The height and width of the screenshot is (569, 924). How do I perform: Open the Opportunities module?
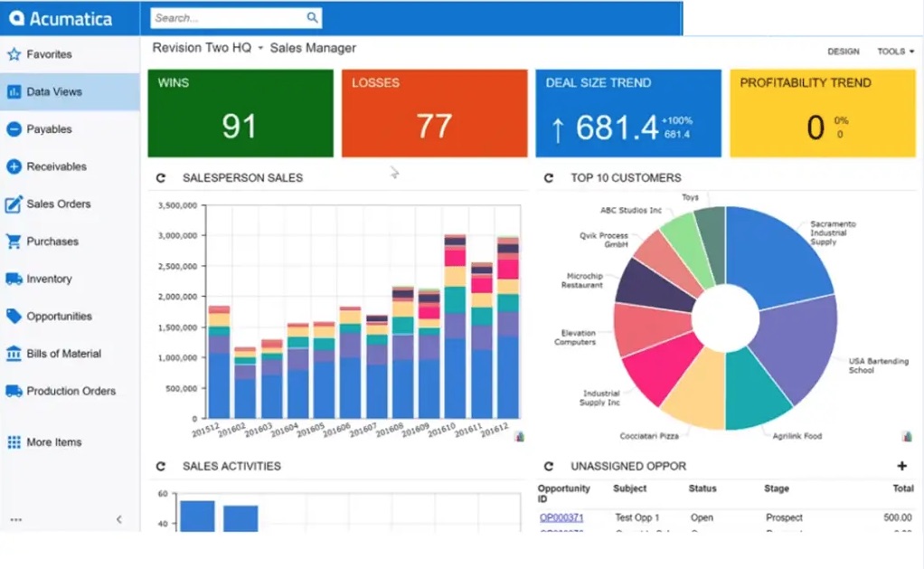pyautogui.click(x=60, y=316)
